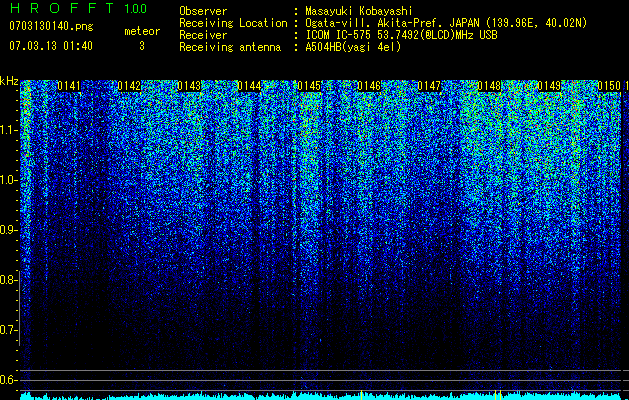
Task: Click the 0144 time marker
Action: tap(249, 86)
